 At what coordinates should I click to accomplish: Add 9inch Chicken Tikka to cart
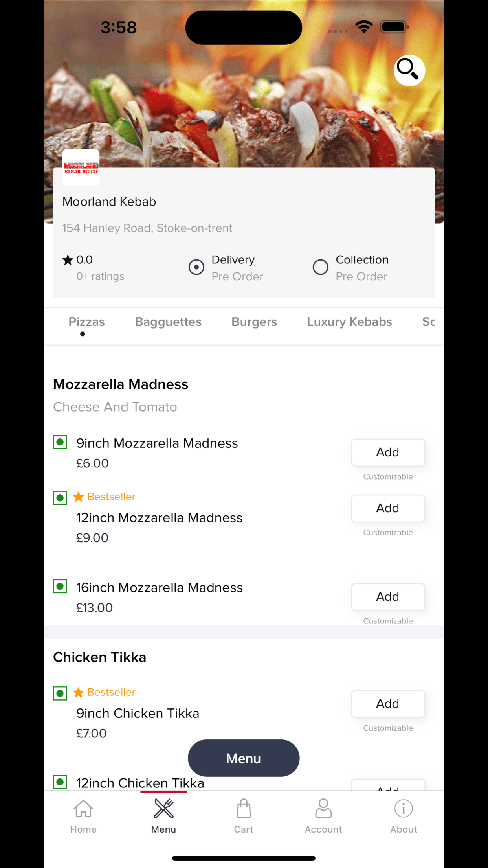[388, 704]
